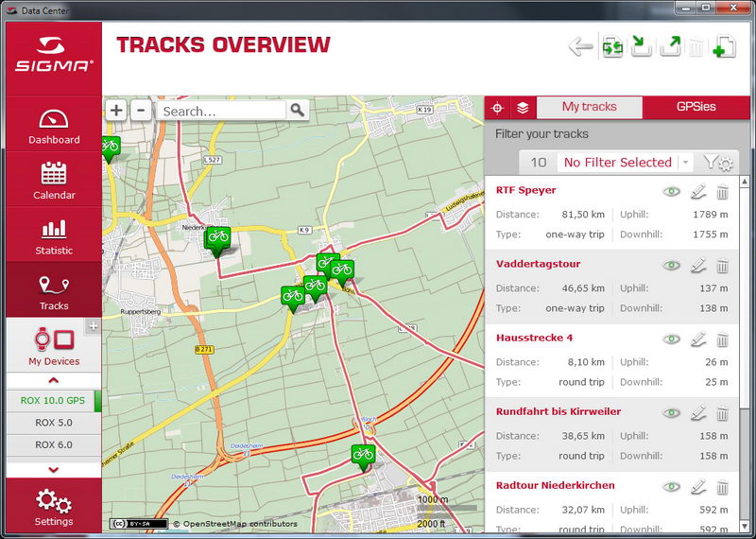Click the locate crosshair icon
Screen dimensions: 756x539
(x=497, y=108)
